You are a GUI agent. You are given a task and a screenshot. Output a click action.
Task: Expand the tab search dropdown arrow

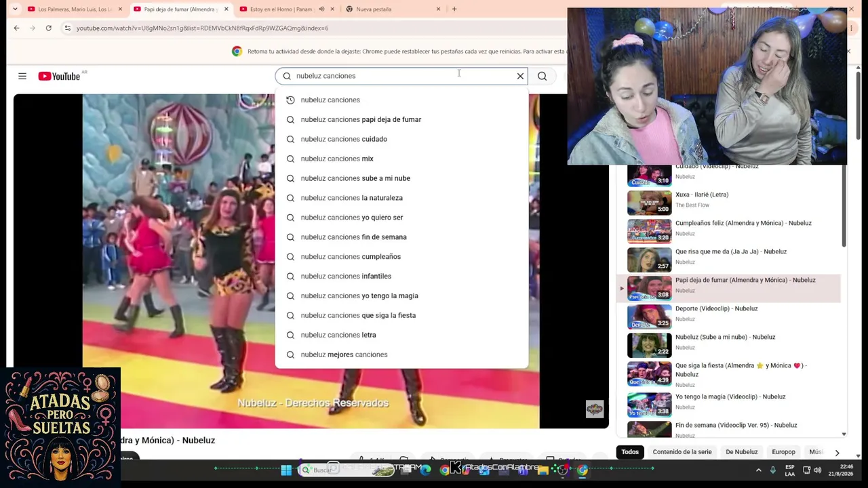(x=15, y=9)
